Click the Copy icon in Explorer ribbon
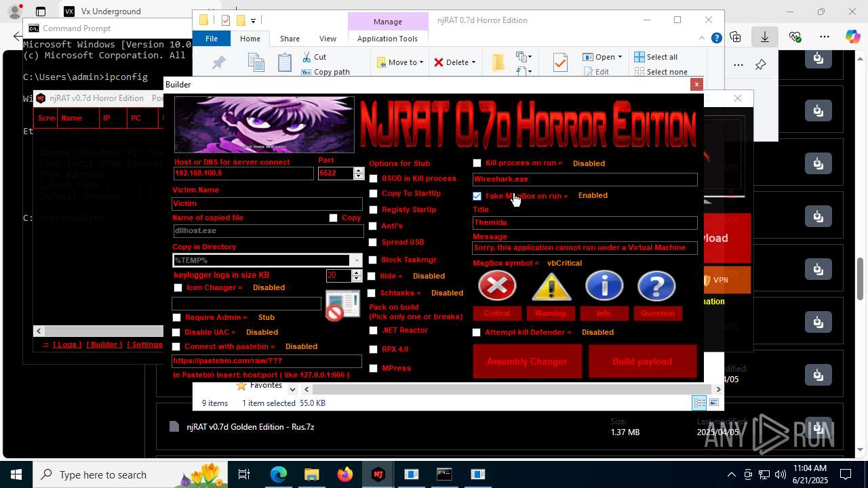Screen dimensions: 868x488 [x=256, y=63]
